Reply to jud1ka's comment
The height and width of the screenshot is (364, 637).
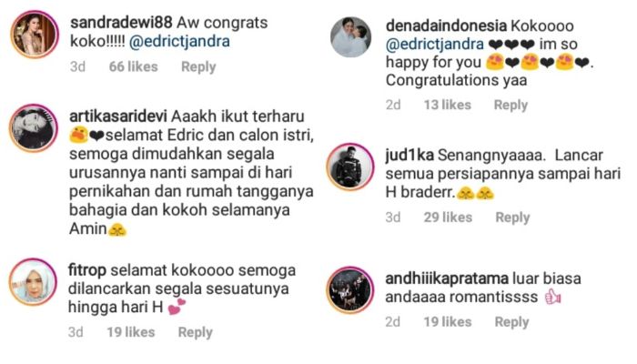[x=512, y=217]
